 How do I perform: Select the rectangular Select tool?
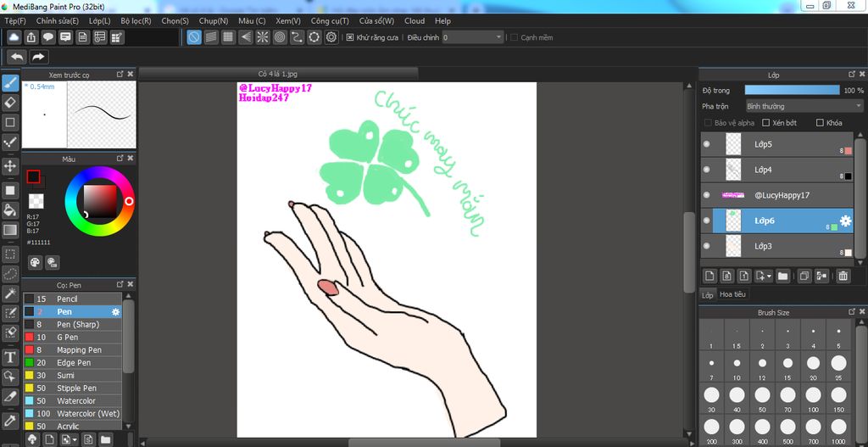pyautogui.click(x=10, y=254)
